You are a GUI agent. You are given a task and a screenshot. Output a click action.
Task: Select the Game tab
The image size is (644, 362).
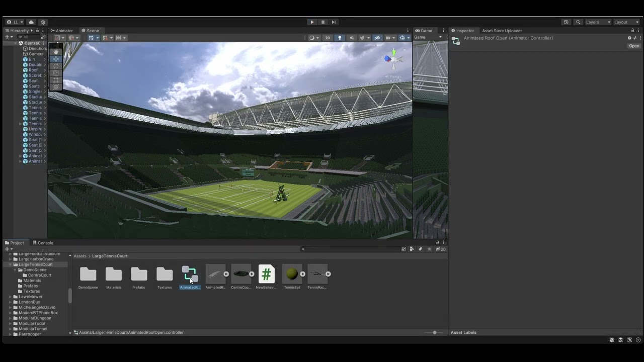(423, 31)
